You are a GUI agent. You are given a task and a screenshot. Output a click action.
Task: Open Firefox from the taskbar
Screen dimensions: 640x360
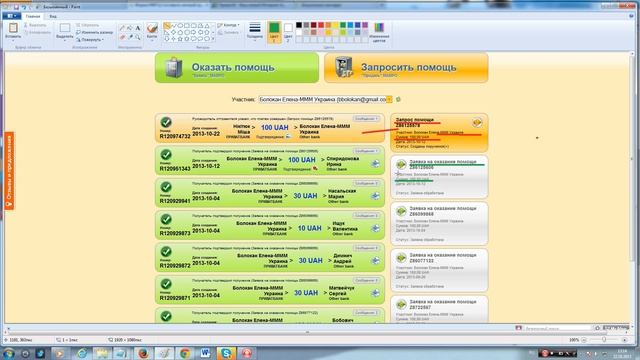click(x=143, y=353)
